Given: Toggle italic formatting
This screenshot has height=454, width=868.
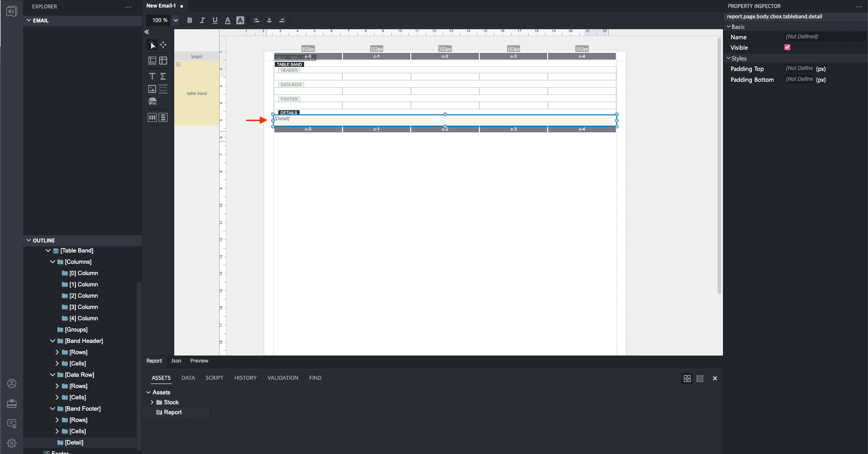Looking at the screenshot, I should [202, 20].
